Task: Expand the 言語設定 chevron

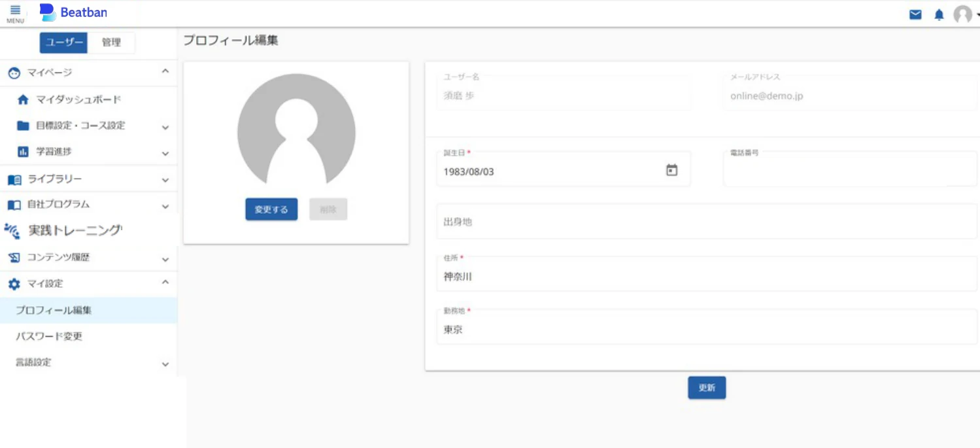Action: pyautogui.click(x=165, y=364)
